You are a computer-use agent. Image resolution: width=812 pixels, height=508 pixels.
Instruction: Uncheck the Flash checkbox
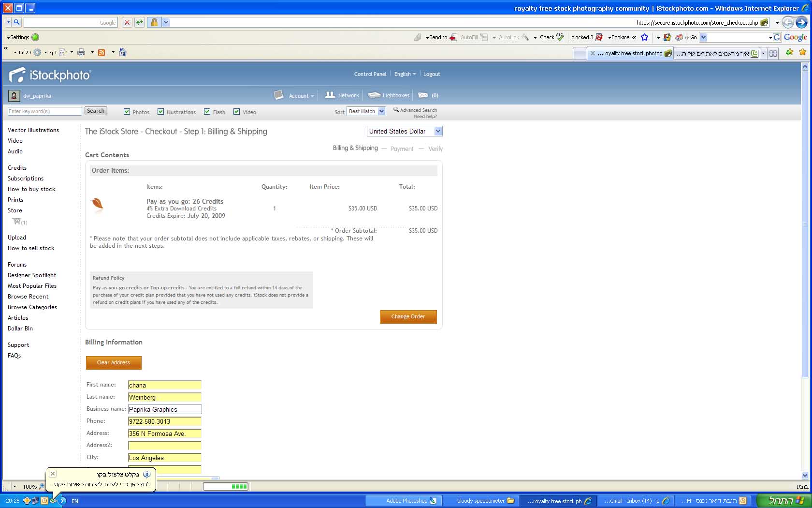click(207, 112)
